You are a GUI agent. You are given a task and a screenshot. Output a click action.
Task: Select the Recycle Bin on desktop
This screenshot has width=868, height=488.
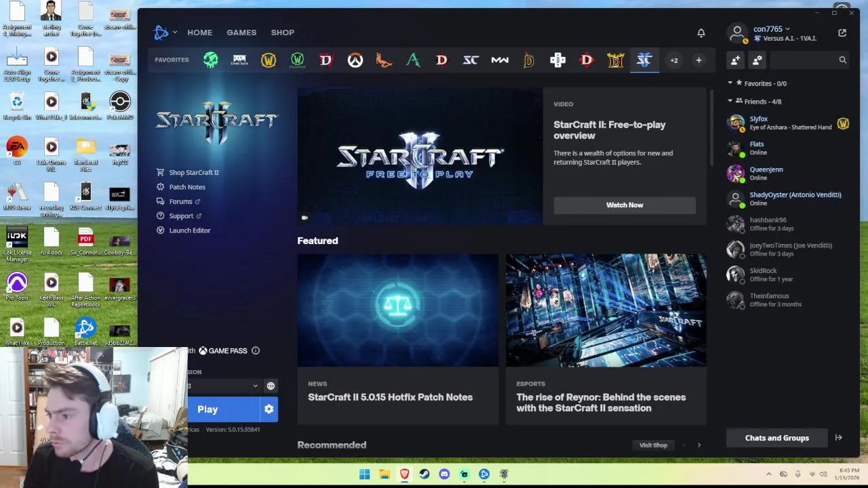pyautogui.click(x=17, y=106)
